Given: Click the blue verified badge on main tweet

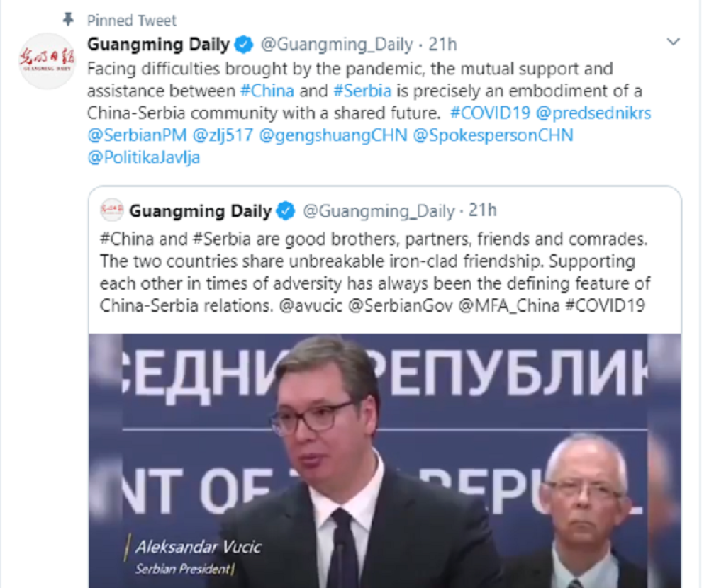Looking at the screenshot, I should [244, 45].
